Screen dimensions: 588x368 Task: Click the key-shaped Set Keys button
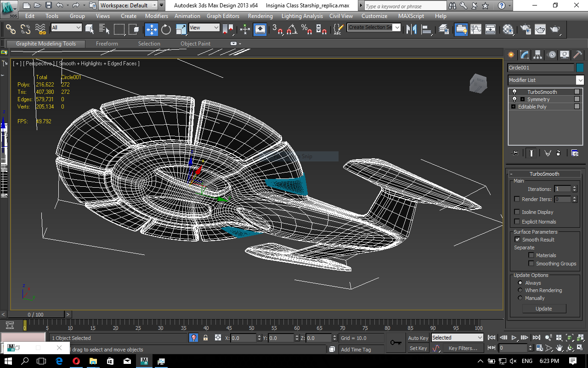(396, 343)
